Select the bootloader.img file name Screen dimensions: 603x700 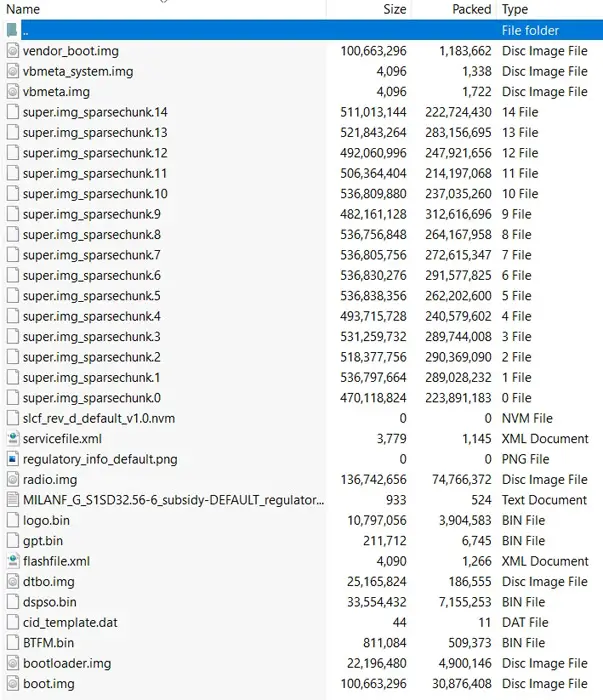[66, 663]
